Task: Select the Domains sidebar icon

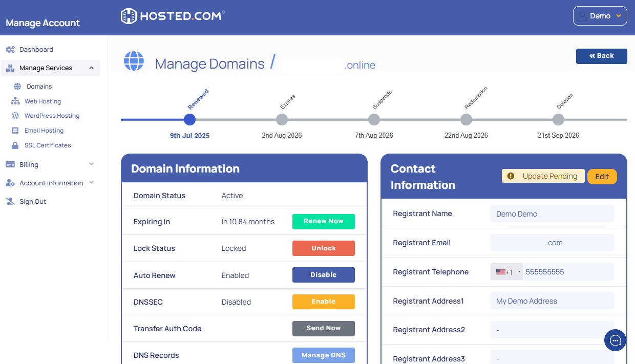Action: [17, 87]
